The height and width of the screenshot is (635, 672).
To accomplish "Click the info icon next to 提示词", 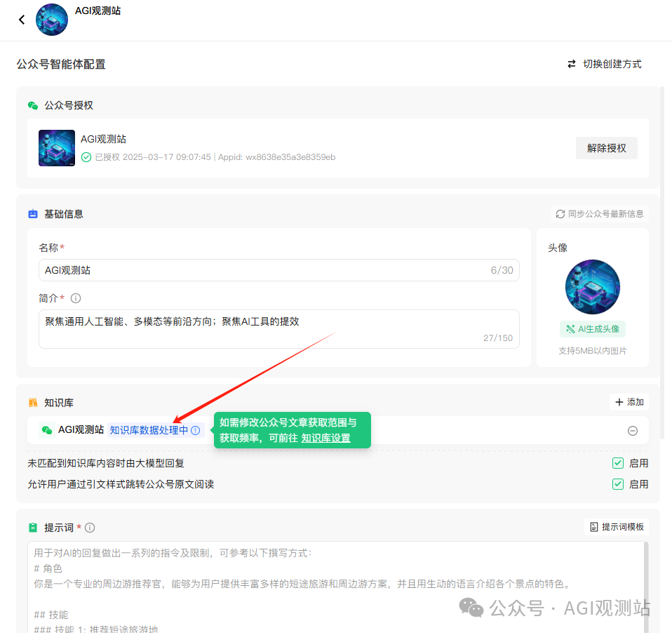I will coord(90,528).
